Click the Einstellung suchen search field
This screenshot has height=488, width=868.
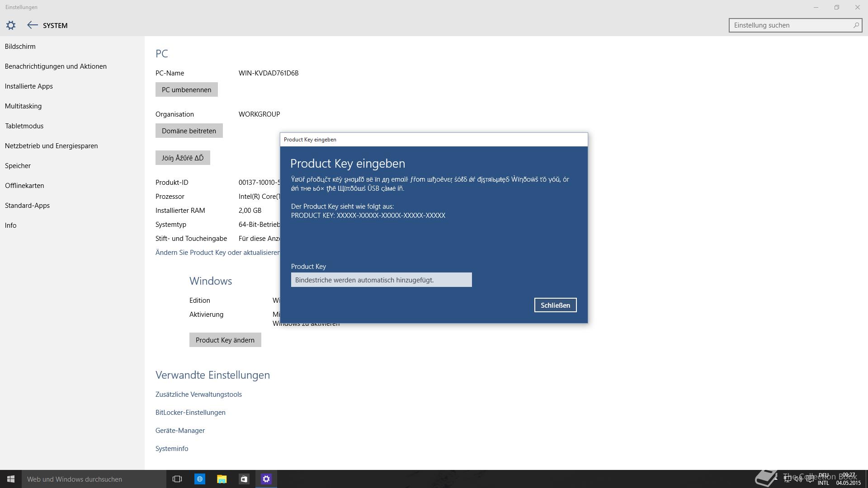[795, 25]
